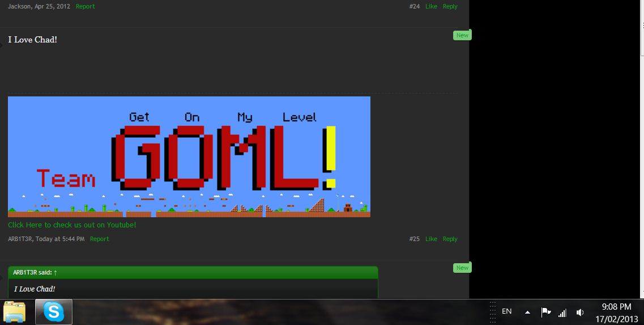This screenshot has height=325, width=644.
Task: Click EN language indicator in taskbar
Action: pyautogui.click(x=507, y=311)
